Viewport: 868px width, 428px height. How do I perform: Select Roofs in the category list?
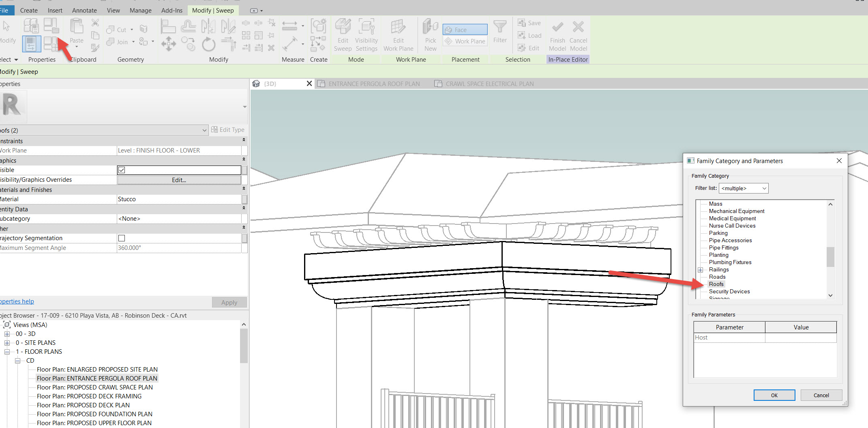[716, 284]
